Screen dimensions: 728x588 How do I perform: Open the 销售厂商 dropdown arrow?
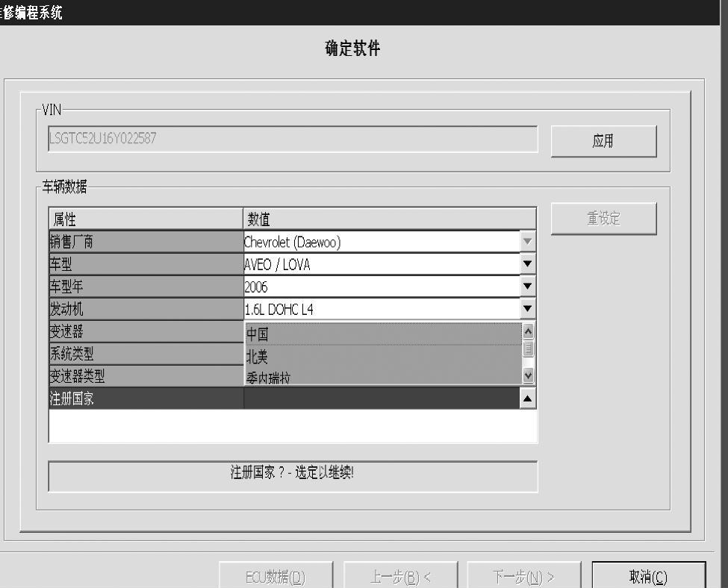click(529, 242)
